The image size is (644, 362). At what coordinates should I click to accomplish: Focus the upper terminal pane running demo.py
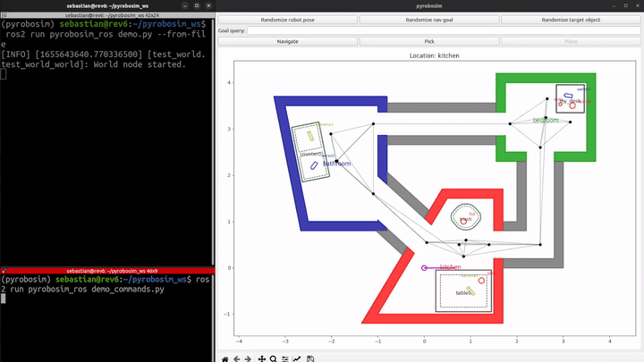[106, 141]
